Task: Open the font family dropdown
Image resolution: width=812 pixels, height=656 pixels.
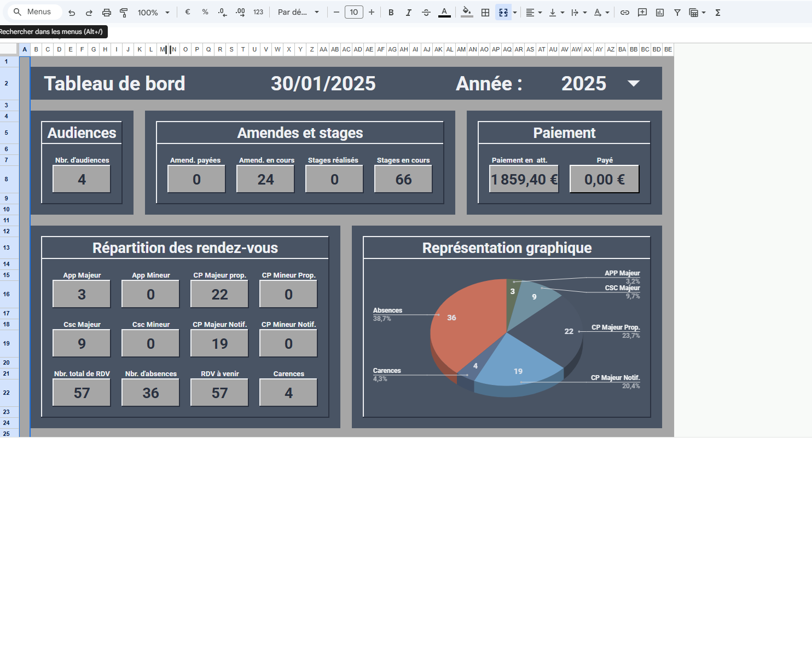Action: (x=298, y=12)
